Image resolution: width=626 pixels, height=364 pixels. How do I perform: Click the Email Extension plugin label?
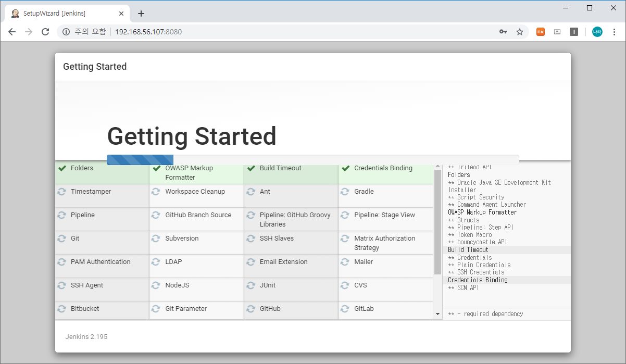[283, 262]
